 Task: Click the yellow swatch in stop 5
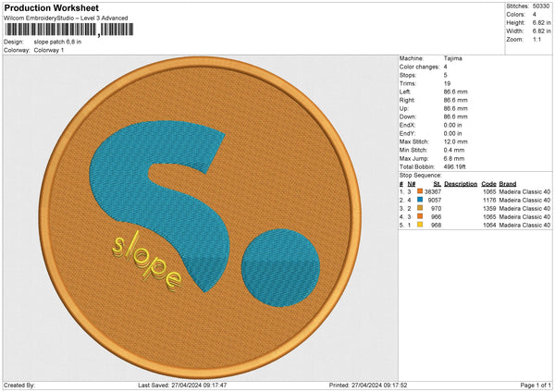[419, 225]
